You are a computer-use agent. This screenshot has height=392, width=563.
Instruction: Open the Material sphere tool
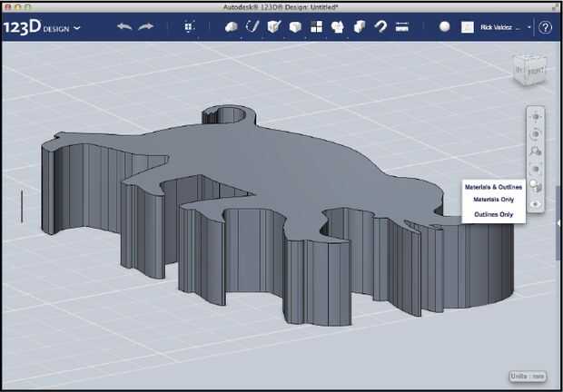[445, 26]
